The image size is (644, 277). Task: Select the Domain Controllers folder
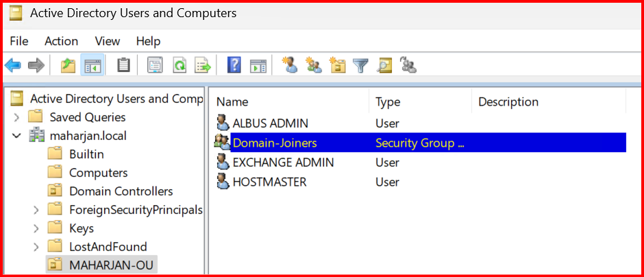pyautogui.click(x=121, y=191)
